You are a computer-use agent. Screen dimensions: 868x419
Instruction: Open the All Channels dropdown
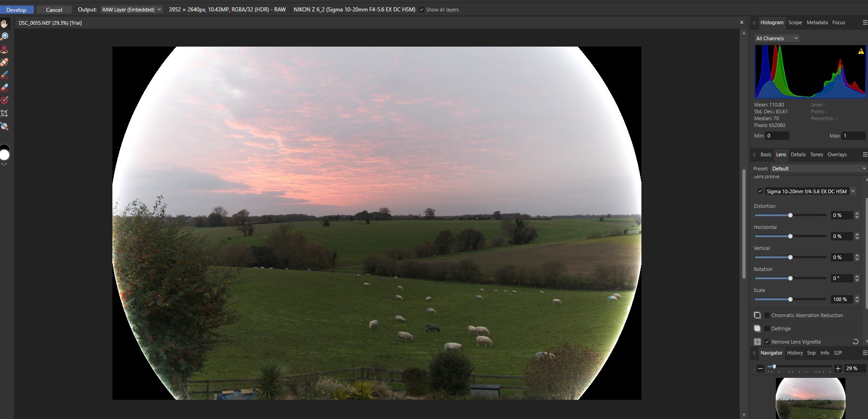(x=777, y=38)
